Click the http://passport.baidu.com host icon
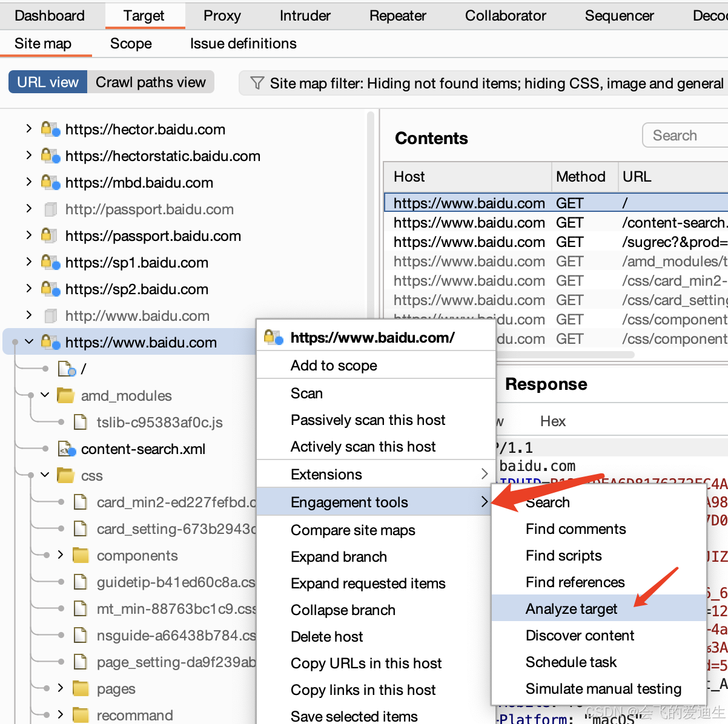The width and height of the screenshot is (728, 724). click(x=51, y=209)
